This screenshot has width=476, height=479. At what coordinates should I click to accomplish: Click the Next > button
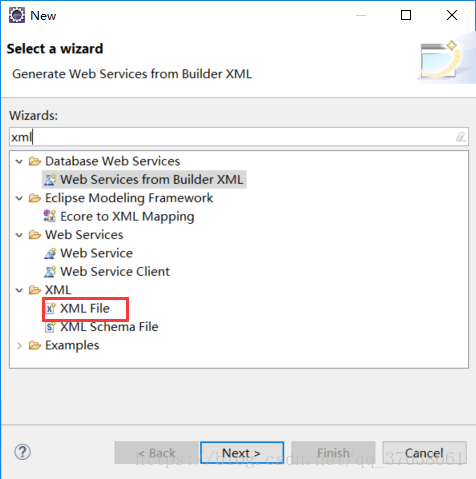coord(242,453)
